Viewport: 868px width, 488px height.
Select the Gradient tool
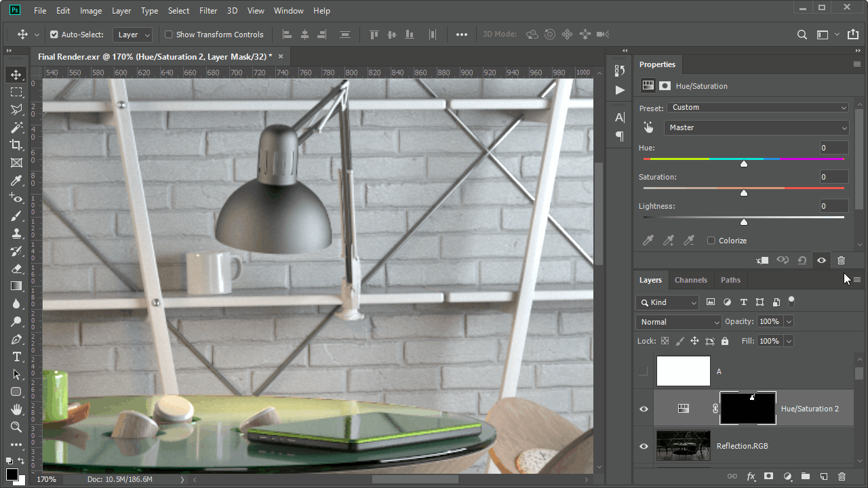pyautogui.click(x=16, y=286)
